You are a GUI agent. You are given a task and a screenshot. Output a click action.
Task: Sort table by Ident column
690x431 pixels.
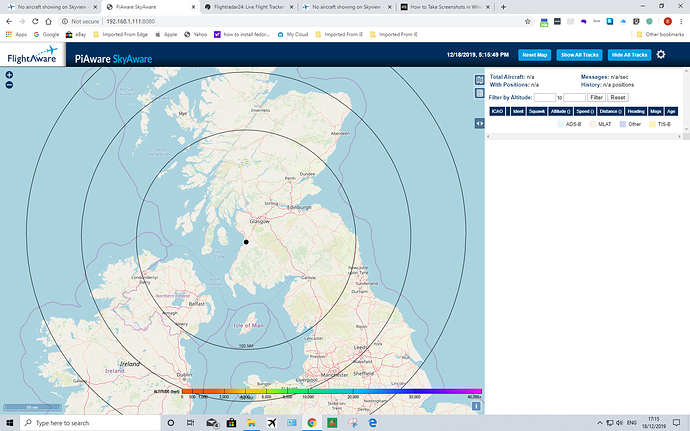point(518,111)
